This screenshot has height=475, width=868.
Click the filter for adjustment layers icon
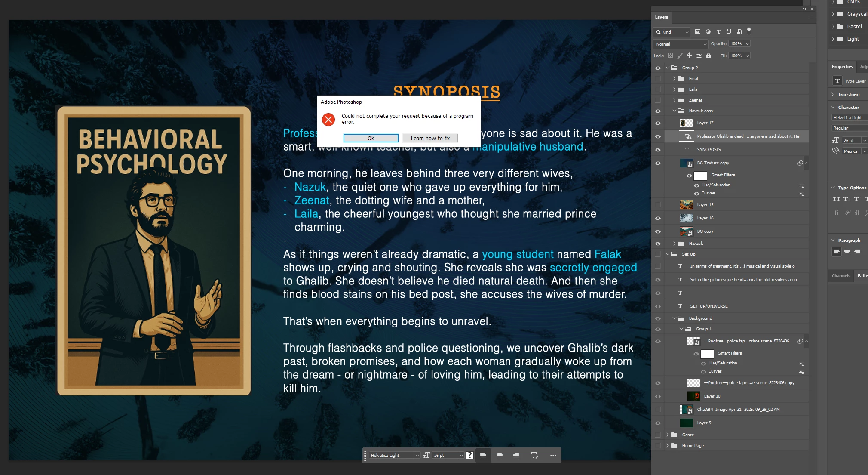coord(708,32)
